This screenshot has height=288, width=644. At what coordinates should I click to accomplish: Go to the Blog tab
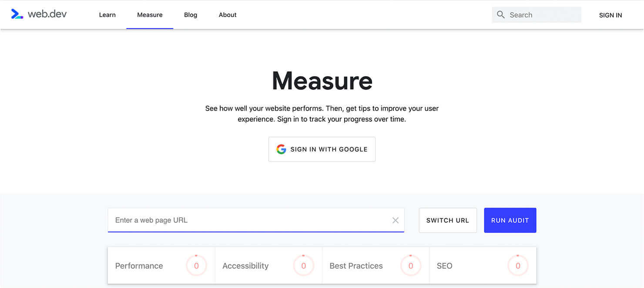tap(191, 15)
